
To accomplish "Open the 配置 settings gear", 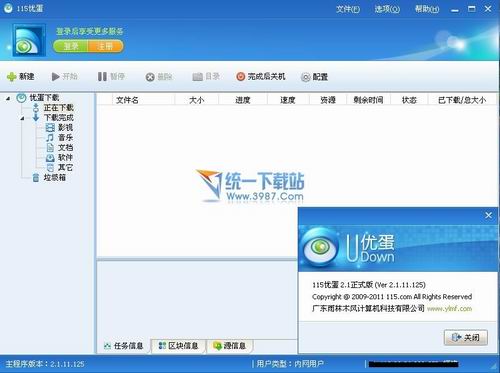I will [305, 77].
